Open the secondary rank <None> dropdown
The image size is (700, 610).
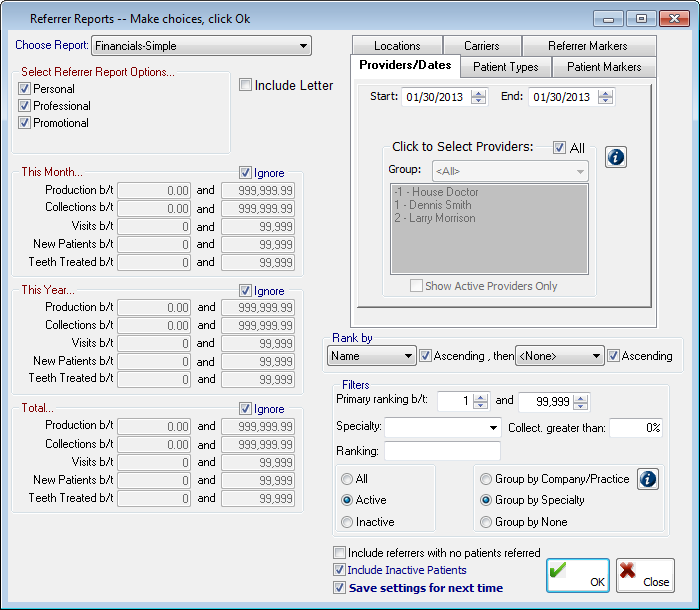pos(560,355)
